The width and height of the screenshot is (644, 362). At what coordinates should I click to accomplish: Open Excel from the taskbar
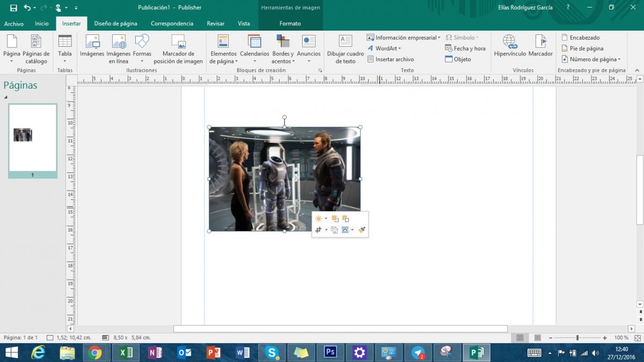126,353
